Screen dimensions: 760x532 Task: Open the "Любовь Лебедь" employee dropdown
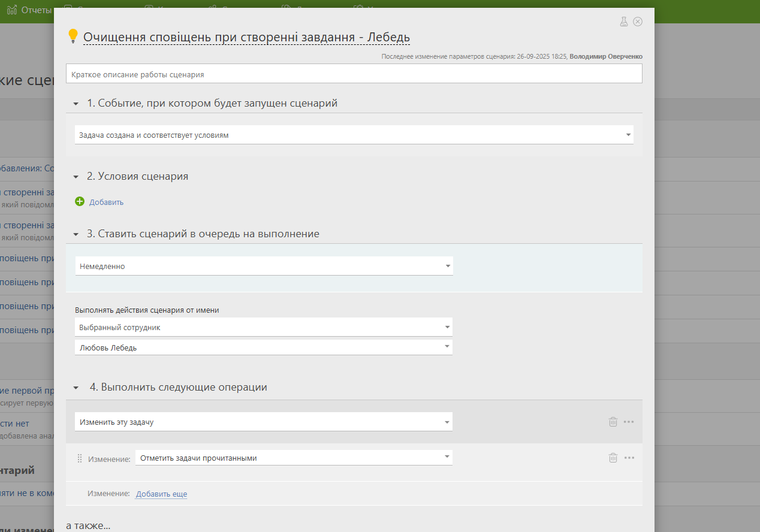(x=264, y=347)
